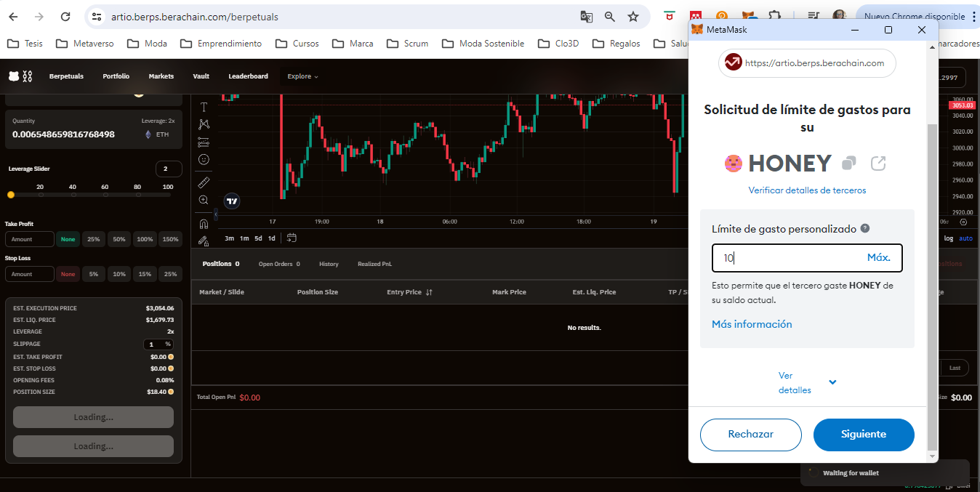Select the Positions tab
This screenshot has width=980, height=492.
[221, 264]
